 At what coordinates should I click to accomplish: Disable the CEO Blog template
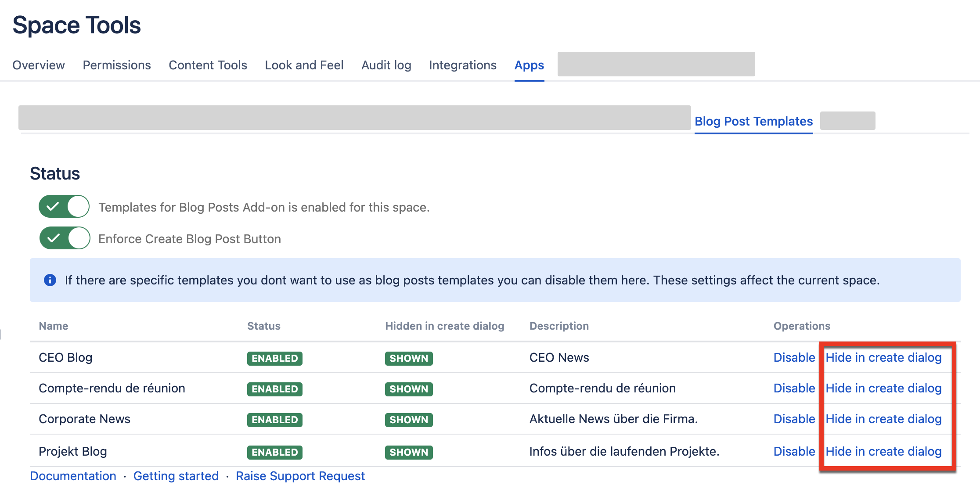[x=794, y=357]
